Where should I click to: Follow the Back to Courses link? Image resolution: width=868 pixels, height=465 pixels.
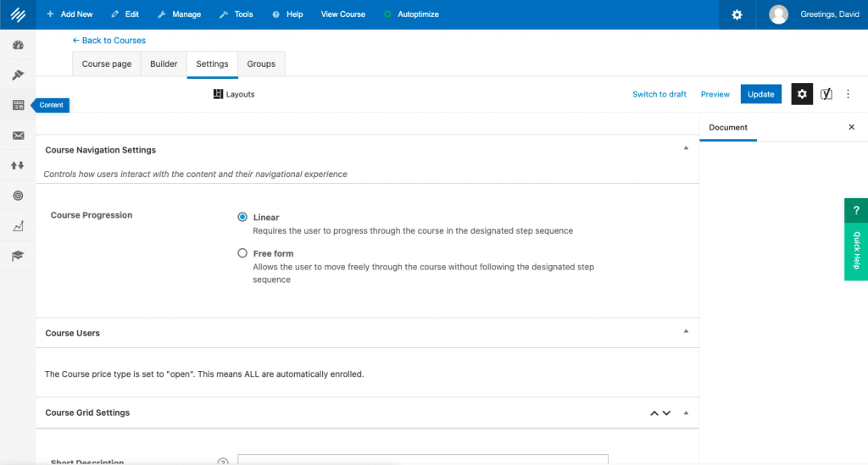coord(109,41)
